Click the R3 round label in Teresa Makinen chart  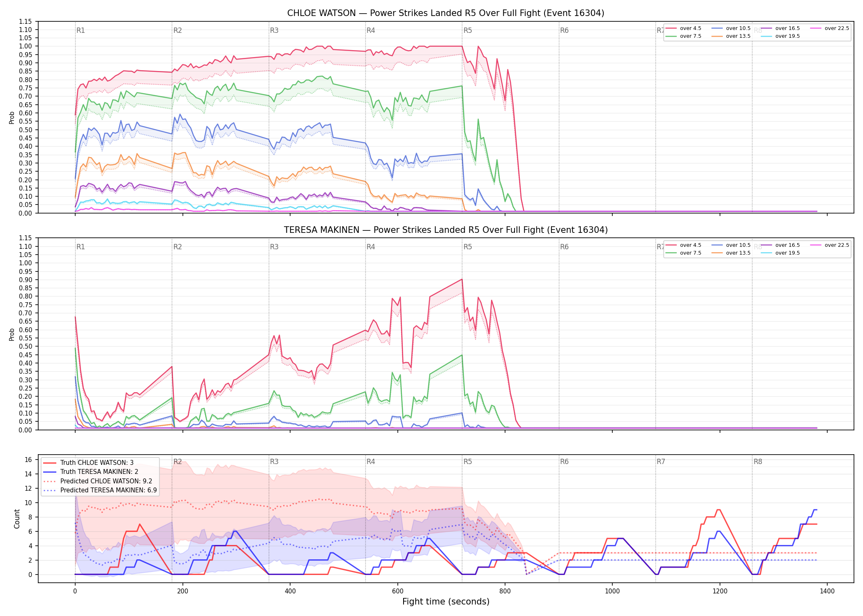[274, 247]
